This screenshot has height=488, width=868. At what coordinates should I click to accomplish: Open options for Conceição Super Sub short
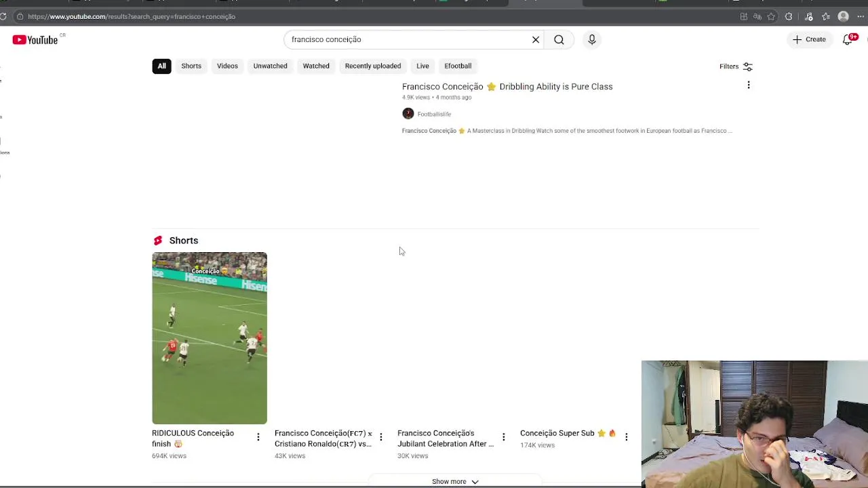[x=626, y=437]
